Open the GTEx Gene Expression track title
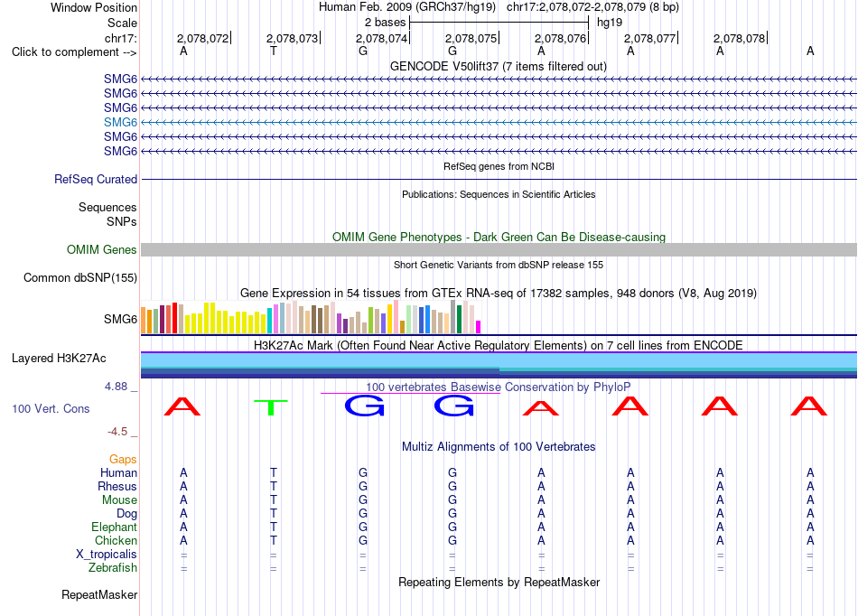Screen dimensions: 858x616 pyautogui.click(x=499, y=294)
